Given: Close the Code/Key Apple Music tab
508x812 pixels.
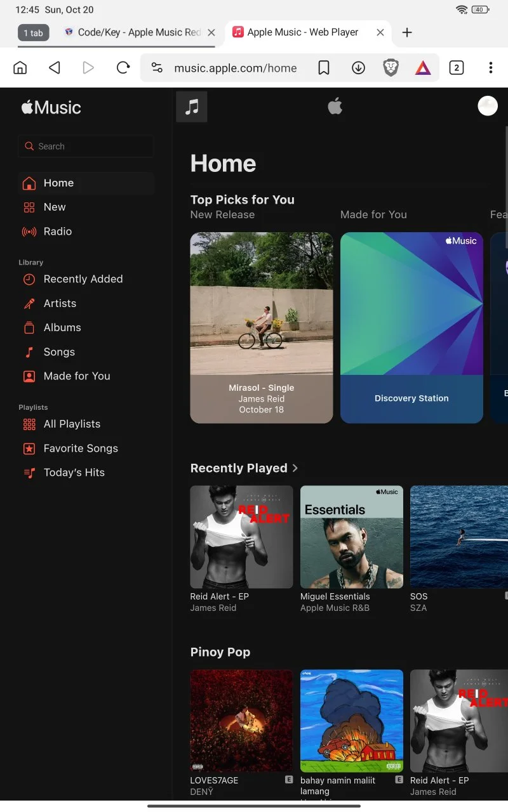Looking at the screenshot, I should pyautogui.click(x=211, y=32).
